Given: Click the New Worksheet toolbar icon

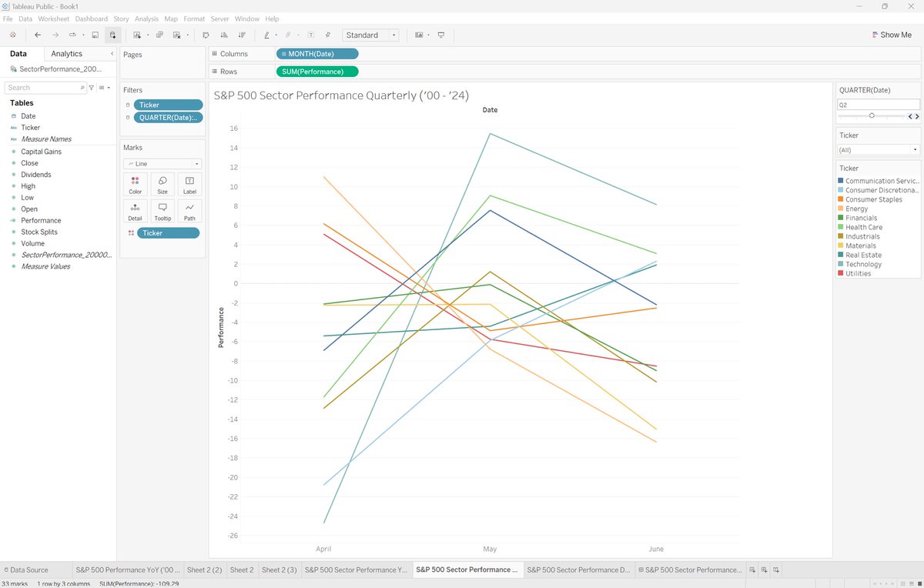Looking at the screenshot, I should (137, 35).
